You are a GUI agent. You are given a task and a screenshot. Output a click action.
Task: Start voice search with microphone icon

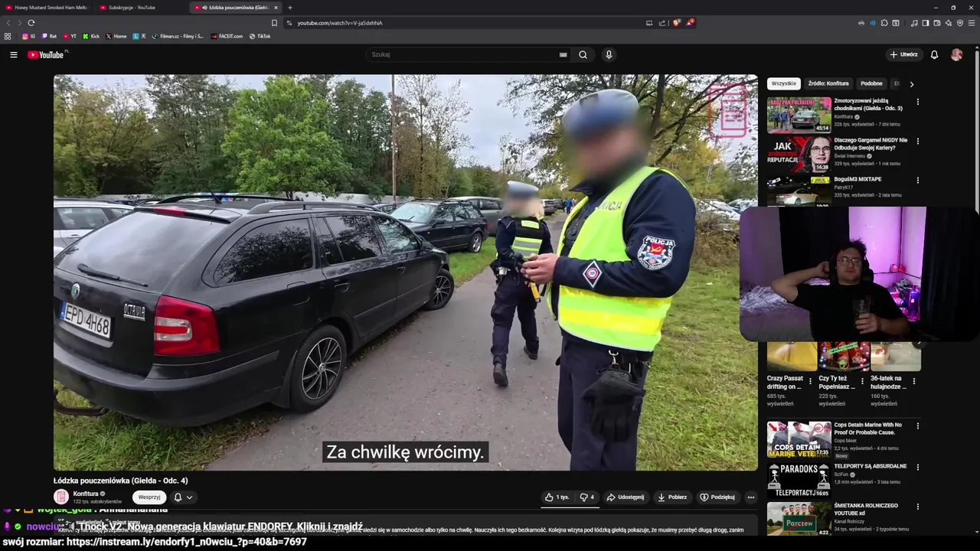[x=609, y=54]
